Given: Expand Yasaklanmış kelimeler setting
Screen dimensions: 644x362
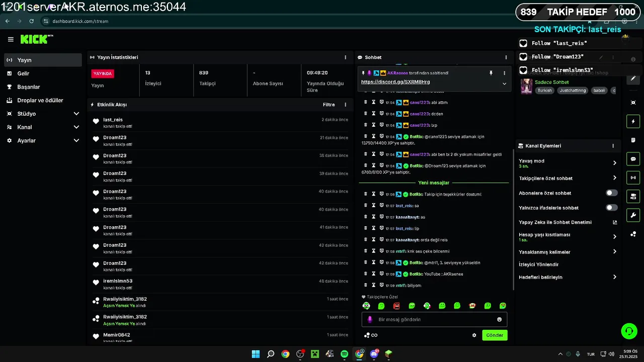Looking at the screenshot, I should (614, 252).
